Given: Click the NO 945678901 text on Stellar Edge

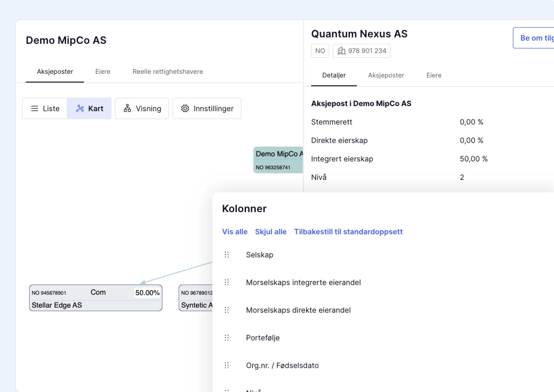Looking at the screenshot, I should 49,293.
